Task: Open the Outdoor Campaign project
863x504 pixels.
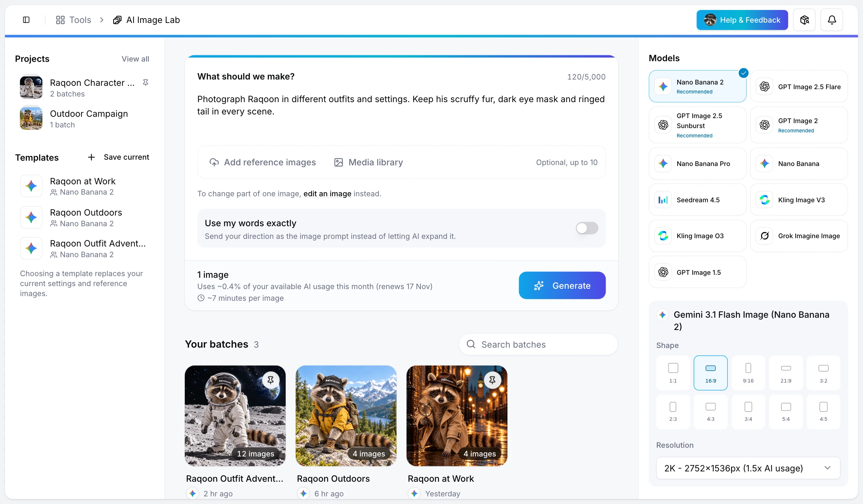Action: tap(84, 119)
